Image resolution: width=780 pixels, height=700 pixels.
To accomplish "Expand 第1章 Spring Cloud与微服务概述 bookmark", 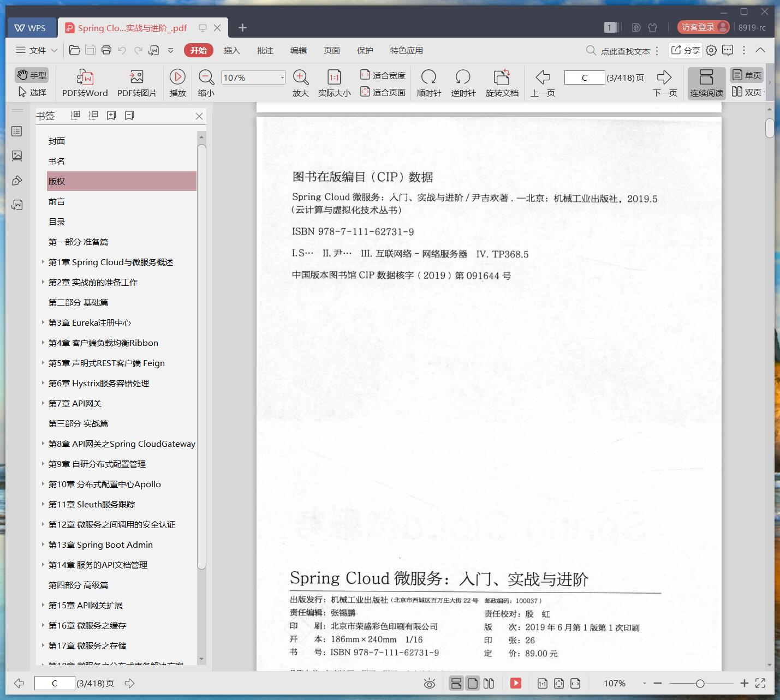I will coord(43,262).
